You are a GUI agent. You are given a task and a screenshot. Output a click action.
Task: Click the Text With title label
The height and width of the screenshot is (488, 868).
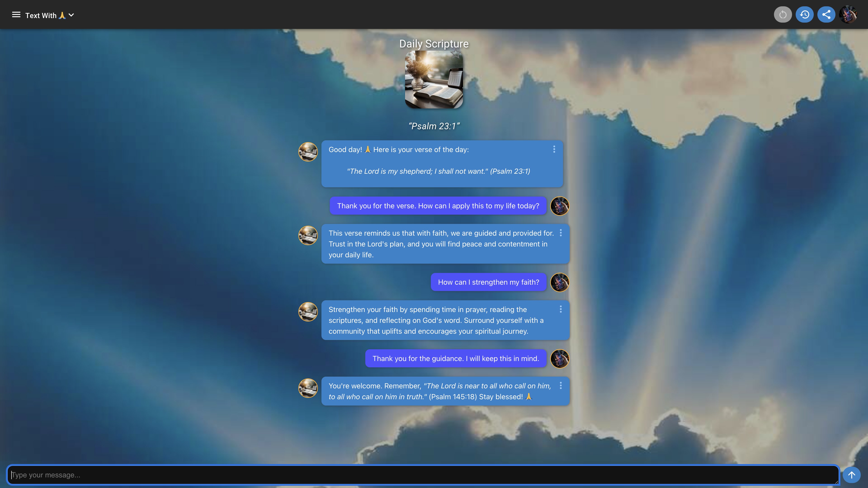(x=41, y=16)
